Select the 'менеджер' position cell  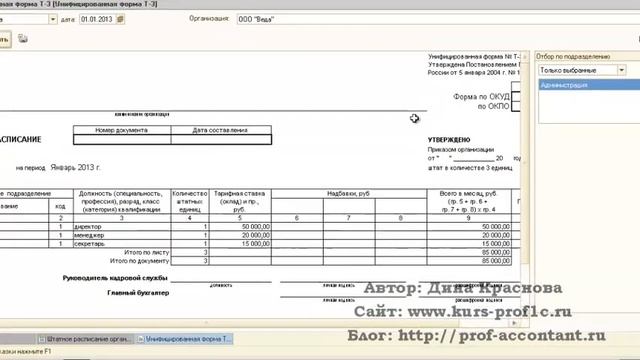(x=122, y=235)
